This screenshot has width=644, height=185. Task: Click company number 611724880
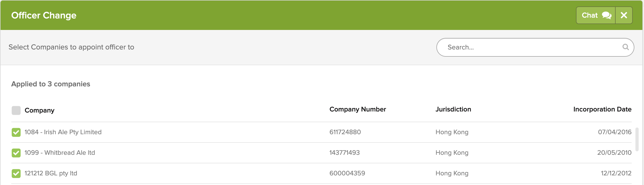(x=345, y=132)
